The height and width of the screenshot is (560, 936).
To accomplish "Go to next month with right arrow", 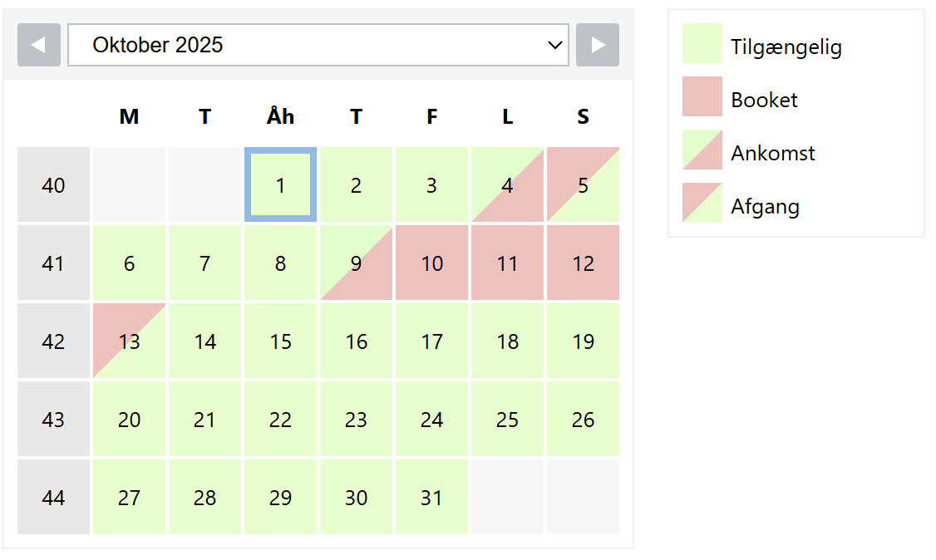I will pos(598,45).
